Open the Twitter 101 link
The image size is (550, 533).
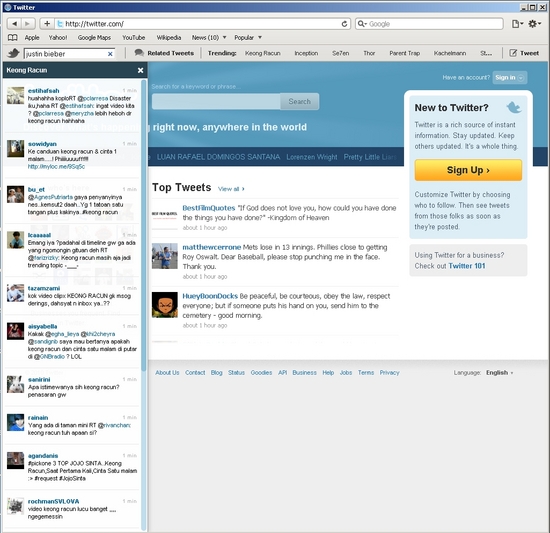coord(467,266)
